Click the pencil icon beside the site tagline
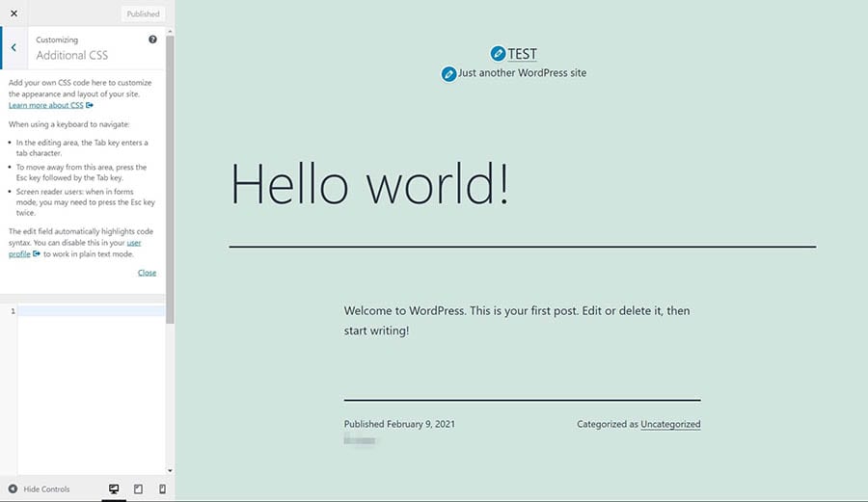The width and height of the screenshot is (868, 502). click(x=448, y=73)
